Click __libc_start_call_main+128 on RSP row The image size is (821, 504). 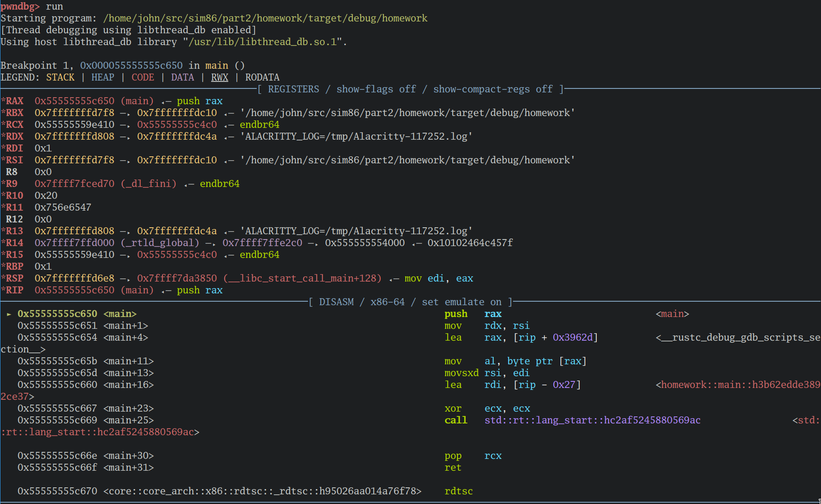pyautogui.click(x=302, y=278)
